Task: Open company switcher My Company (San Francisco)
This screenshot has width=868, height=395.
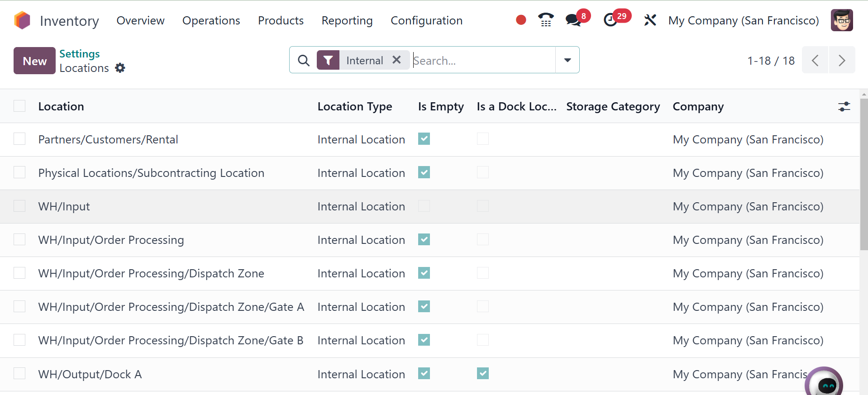Action: [743, 20]
